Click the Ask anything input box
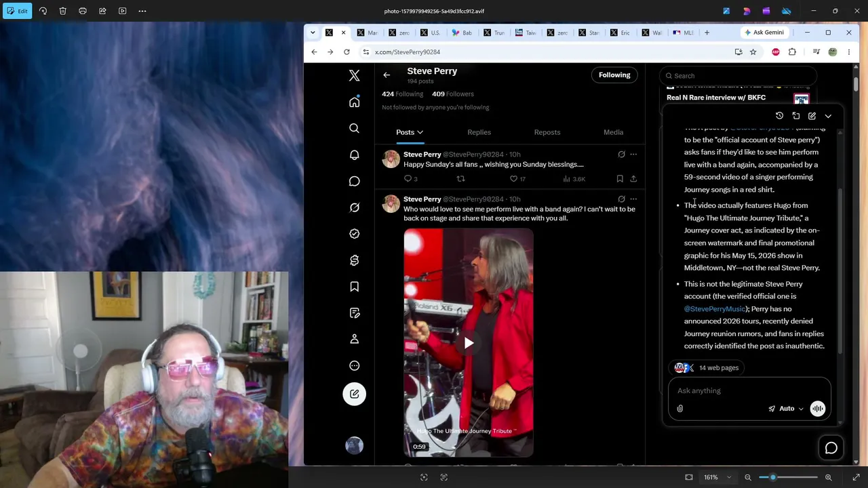 [x=749, y=390]
